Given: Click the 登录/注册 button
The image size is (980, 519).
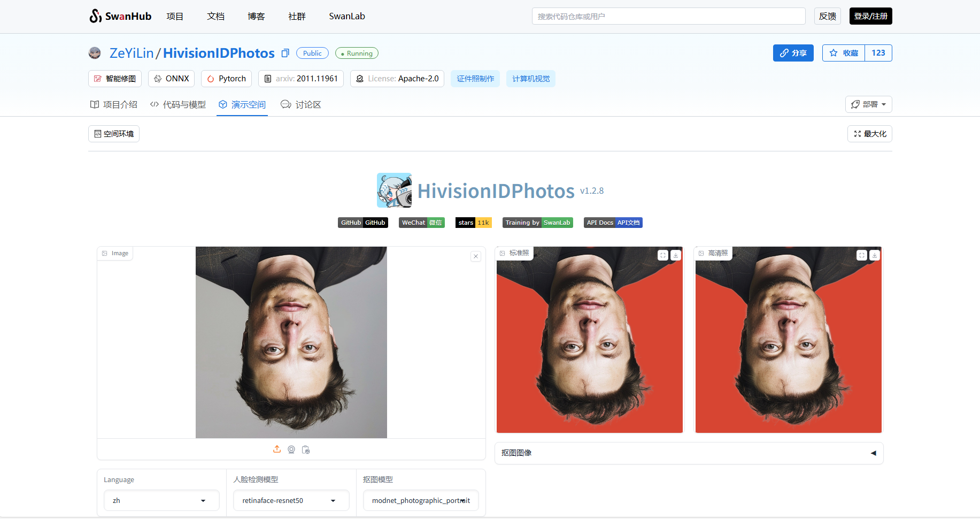Looking at the screenshot, I should point(870,16).
